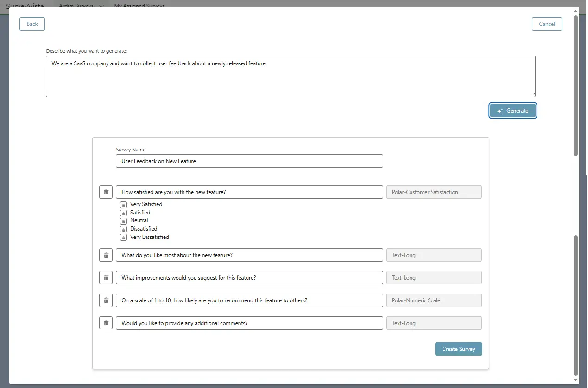Delete the 'scale of 1 to 10' question

click(106, 300)
